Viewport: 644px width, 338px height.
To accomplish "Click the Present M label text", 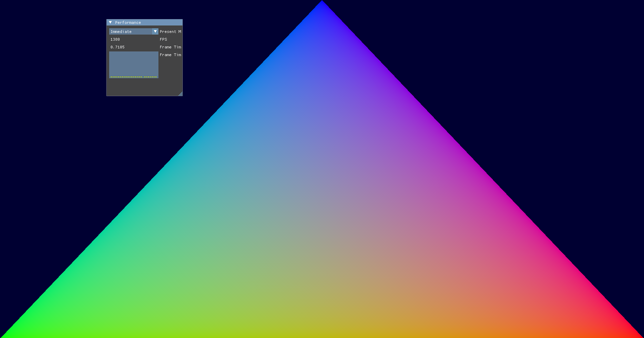I will (171, 32).
